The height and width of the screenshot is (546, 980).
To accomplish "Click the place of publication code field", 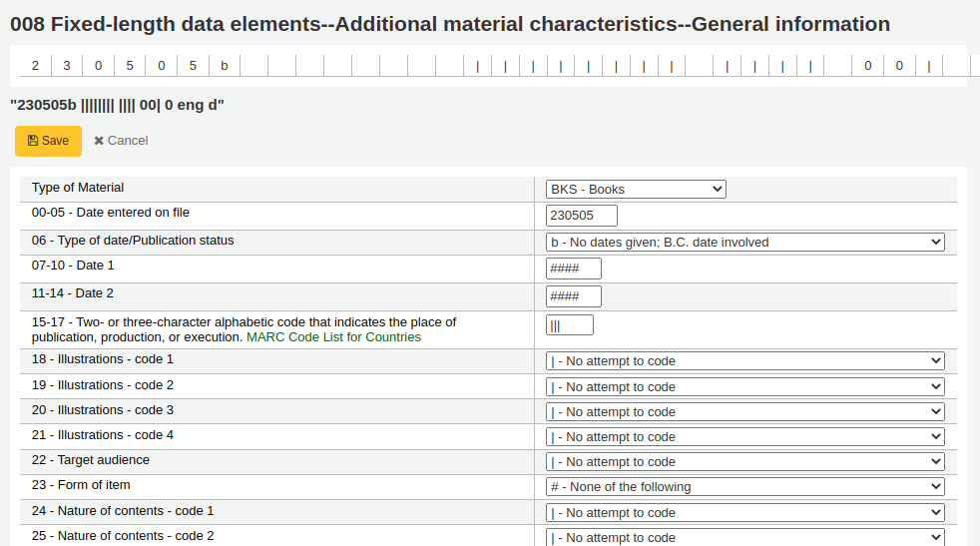I will [x=570, y=325].
